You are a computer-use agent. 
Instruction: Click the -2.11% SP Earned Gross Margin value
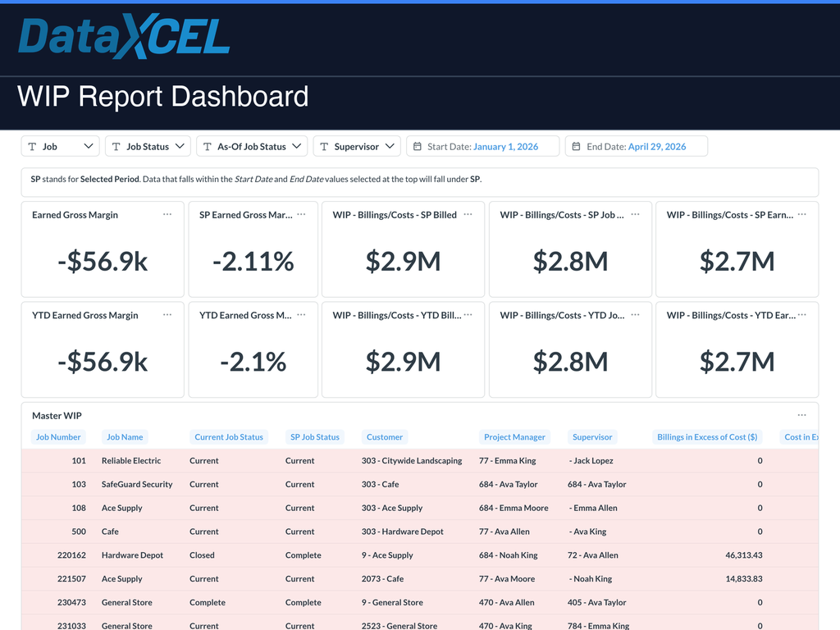253,262
